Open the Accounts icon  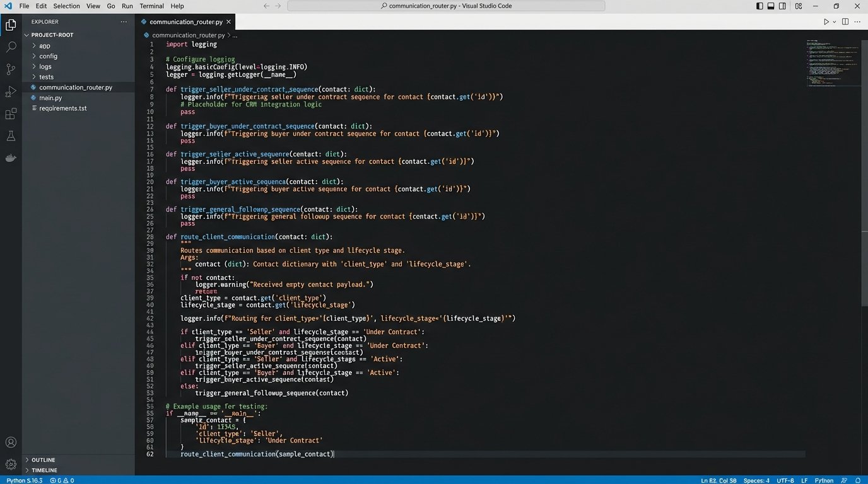[x=11, y=442]
